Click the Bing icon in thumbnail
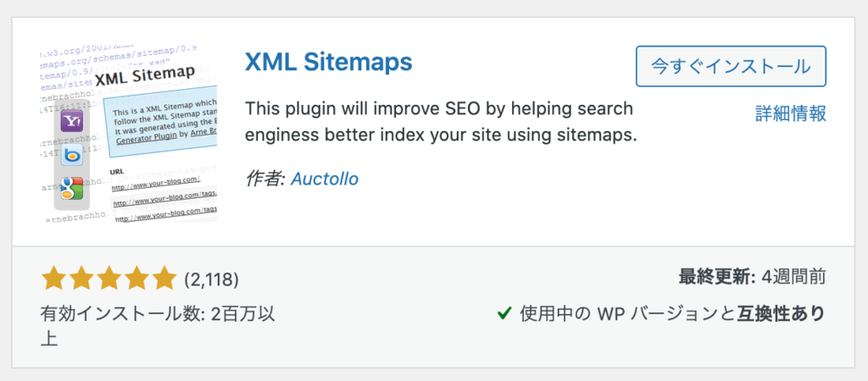Image resolution: width=868 pixels, height=381 pixels. (x=71, y=156)
